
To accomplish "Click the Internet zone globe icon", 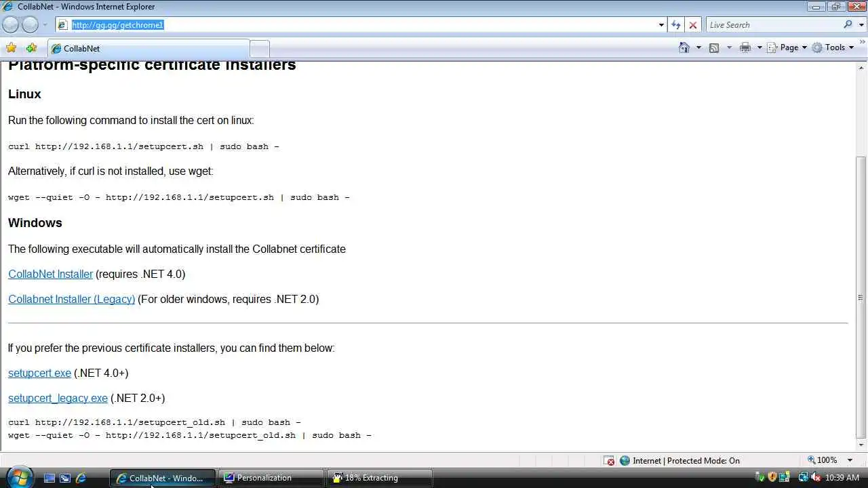I will [x=625, y=461].
